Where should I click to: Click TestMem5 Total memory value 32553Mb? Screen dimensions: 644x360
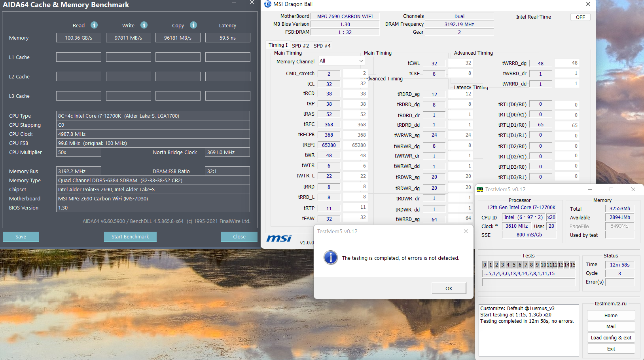[619, 209]
